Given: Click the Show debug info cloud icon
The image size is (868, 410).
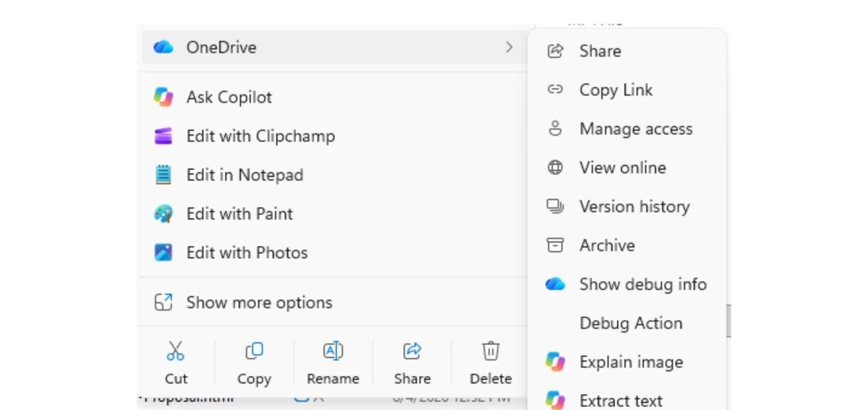Looking at the screenshot, I should [x=556, y=284].
